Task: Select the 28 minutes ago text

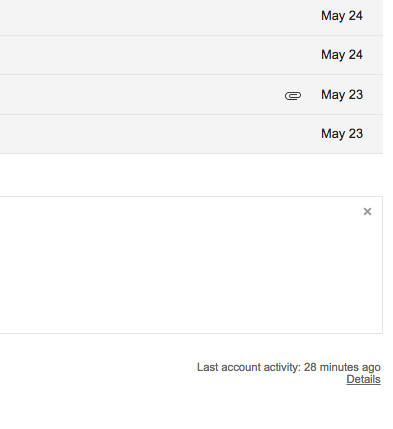Action: pyautogui.click(x=342, y=367)
